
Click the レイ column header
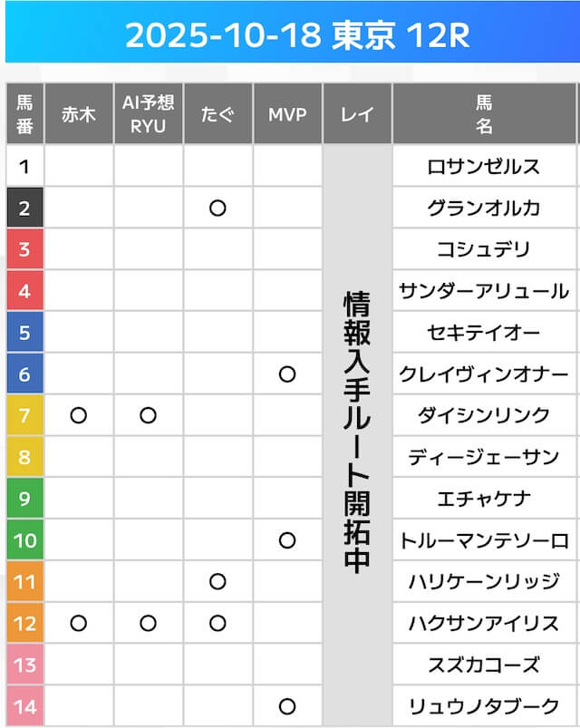click(357, 114)
